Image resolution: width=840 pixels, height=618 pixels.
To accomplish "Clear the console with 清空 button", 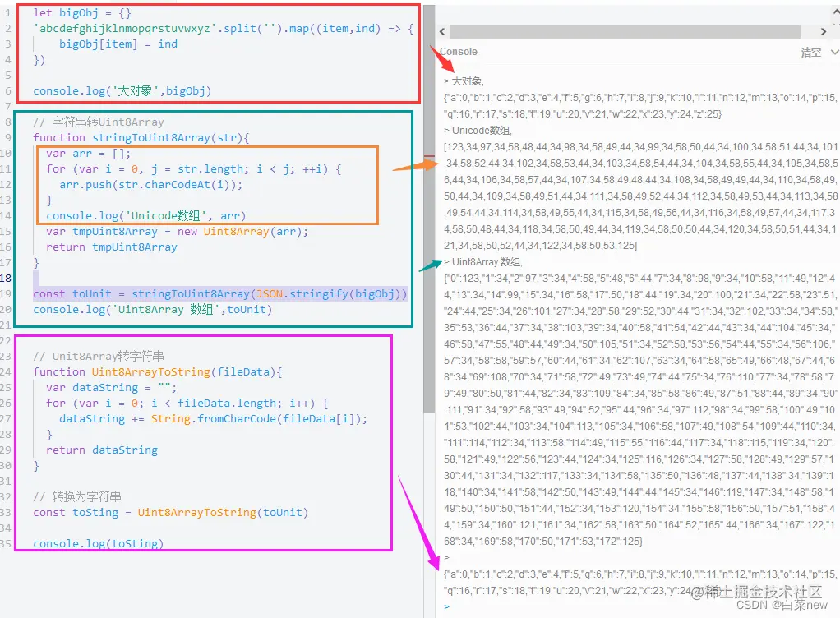I will point(811,53).
